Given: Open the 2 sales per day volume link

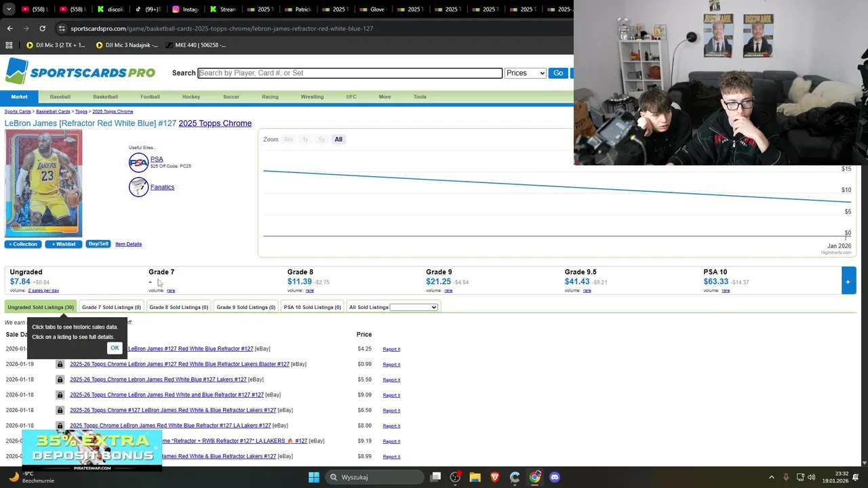Looking at the screenshot, I should [43, 291].
